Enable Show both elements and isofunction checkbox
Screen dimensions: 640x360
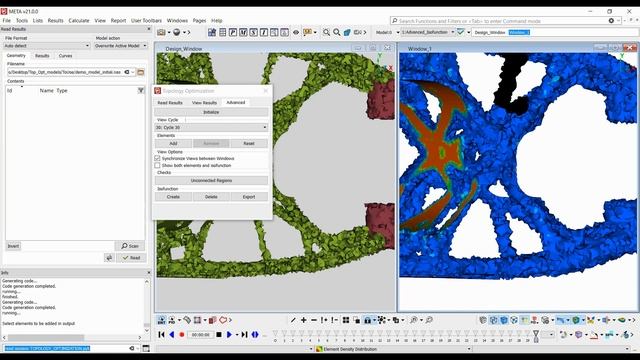pos(158,165)
